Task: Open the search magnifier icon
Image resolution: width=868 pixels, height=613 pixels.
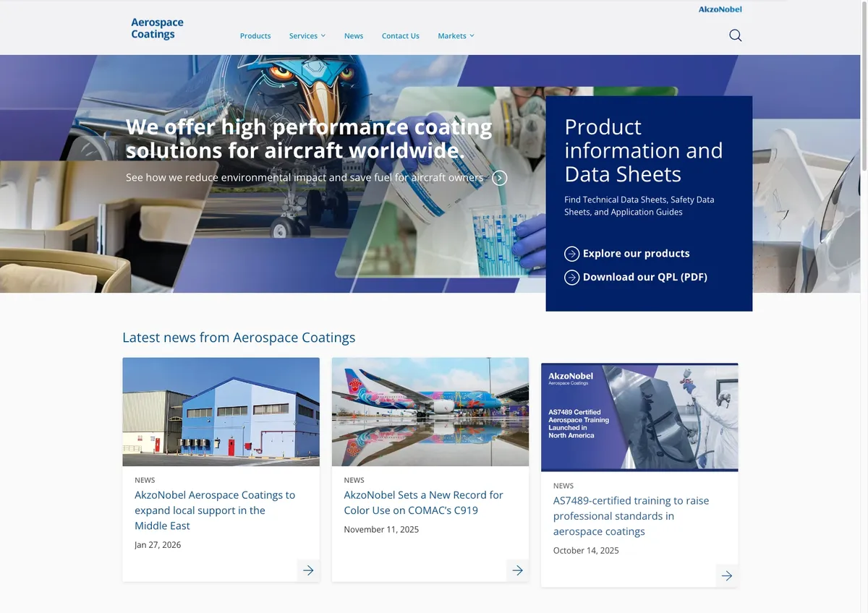Action: click(736, 35)
